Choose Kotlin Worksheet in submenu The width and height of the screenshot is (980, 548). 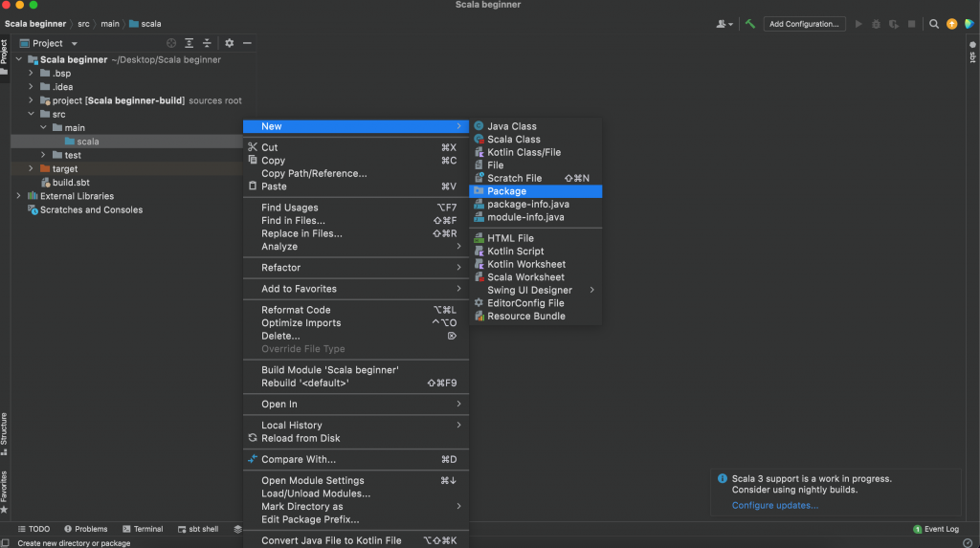click(x=536, y=264)
